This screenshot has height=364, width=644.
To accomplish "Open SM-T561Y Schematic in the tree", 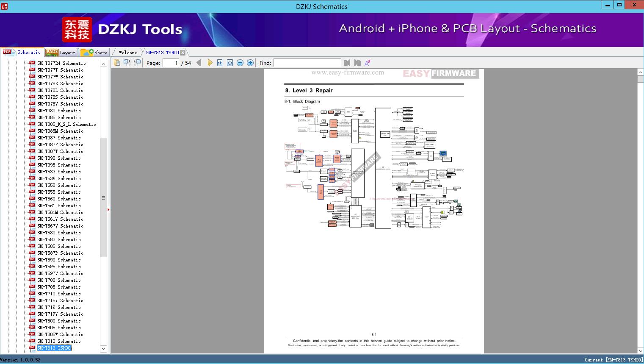I will click(60, 219).
